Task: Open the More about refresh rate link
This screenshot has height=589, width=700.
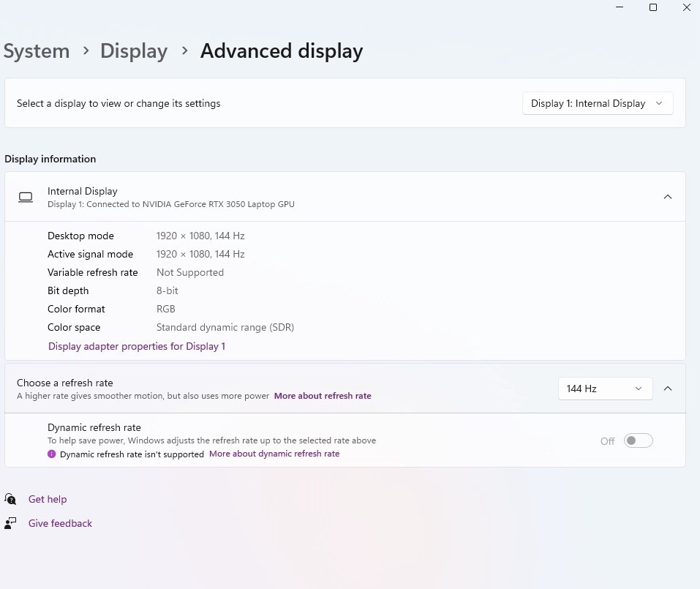Action: pos(323,396)
